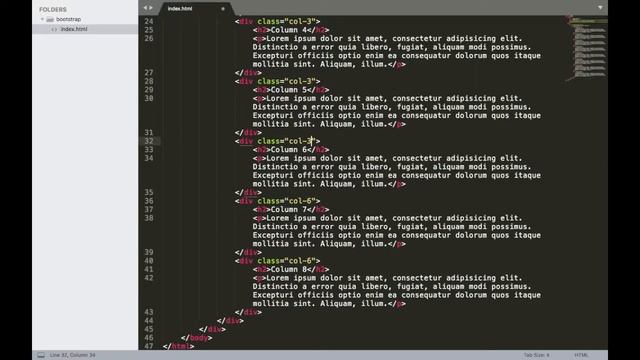Screen dimensions: 640x360
Task: Click class="col-6" on line 36
Action: (286, 201)
